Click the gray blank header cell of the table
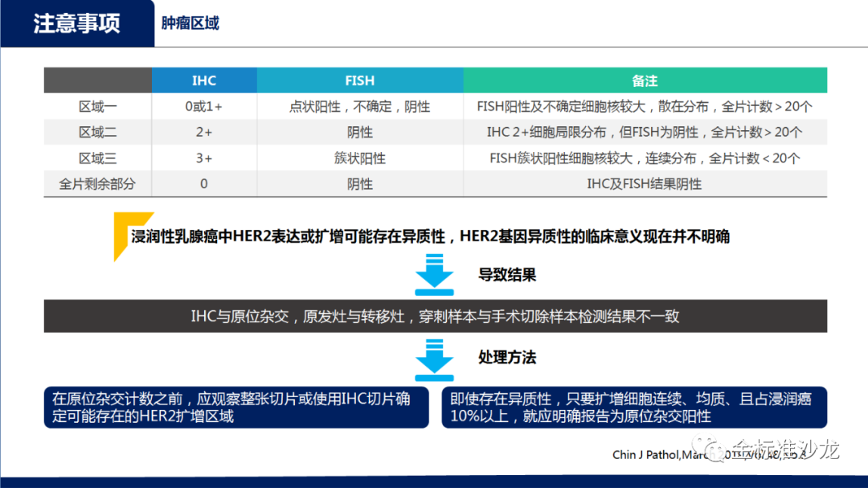 coord(98,80)
